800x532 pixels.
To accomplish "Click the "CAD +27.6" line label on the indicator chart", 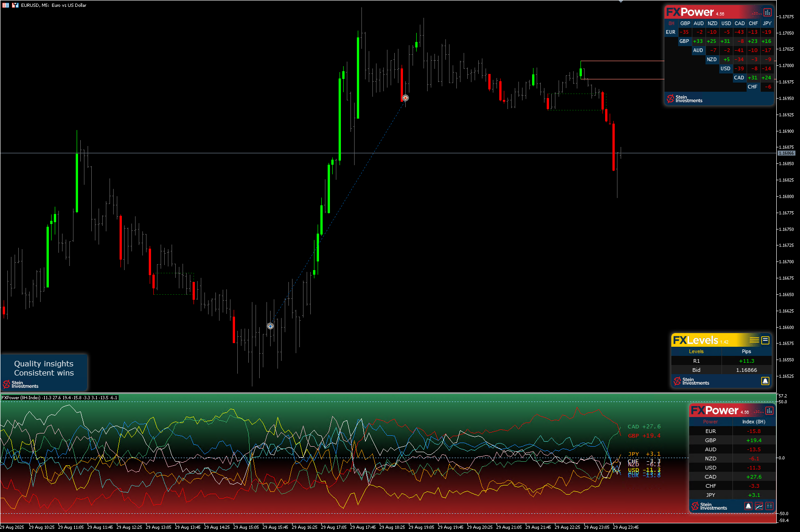I will pos(644,427).
